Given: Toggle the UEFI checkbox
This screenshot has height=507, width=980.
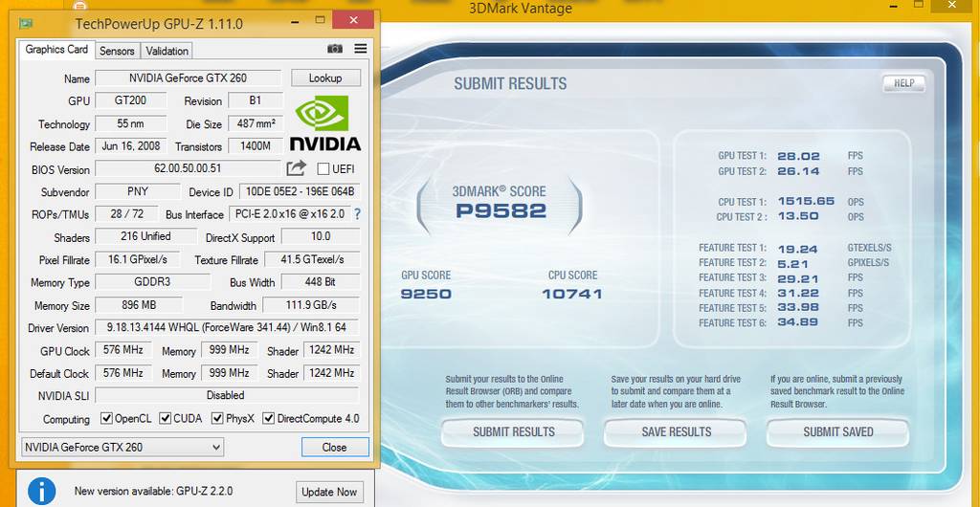Looking at the screenshot, I should point(323,169).
